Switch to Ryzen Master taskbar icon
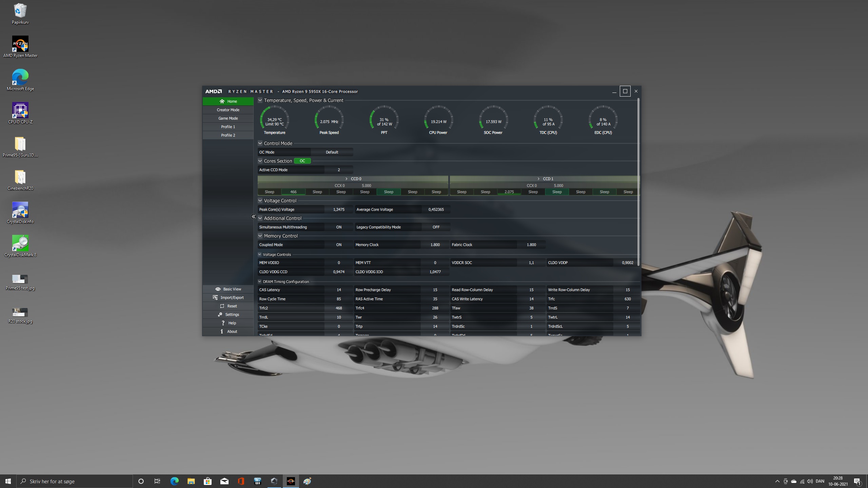Image resolution: width=868 pixels, height=488 pixels. coord(291,481)
